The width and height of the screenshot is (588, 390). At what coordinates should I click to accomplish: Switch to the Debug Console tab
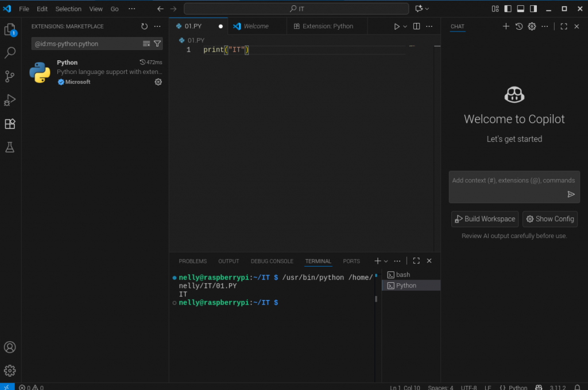pyautogui.click(x=272, y=261)
